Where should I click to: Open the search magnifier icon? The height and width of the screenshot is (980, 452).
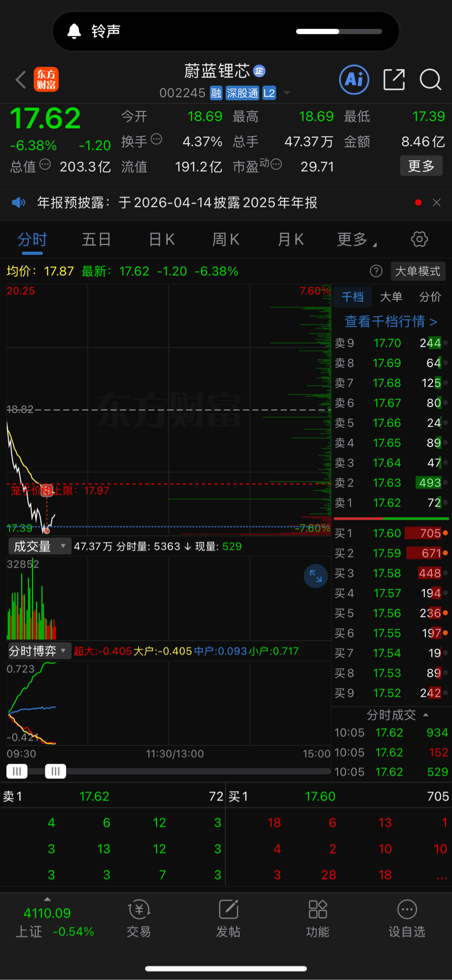[x=430, y=79]
